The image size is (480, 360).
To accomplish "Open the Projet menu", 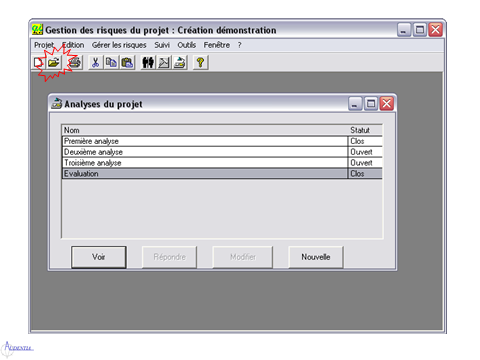I will (44, 45).
